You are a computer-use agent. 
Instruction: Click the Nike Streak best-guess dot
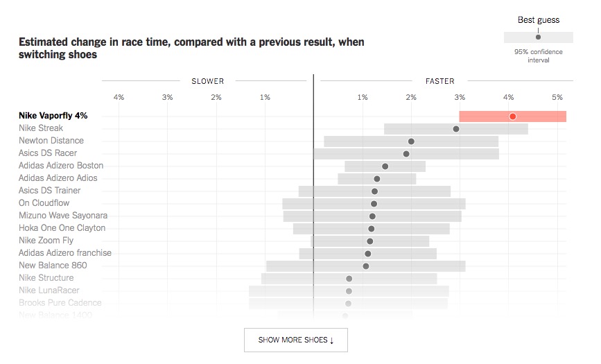pyautogui.click(x=456, y=129)
